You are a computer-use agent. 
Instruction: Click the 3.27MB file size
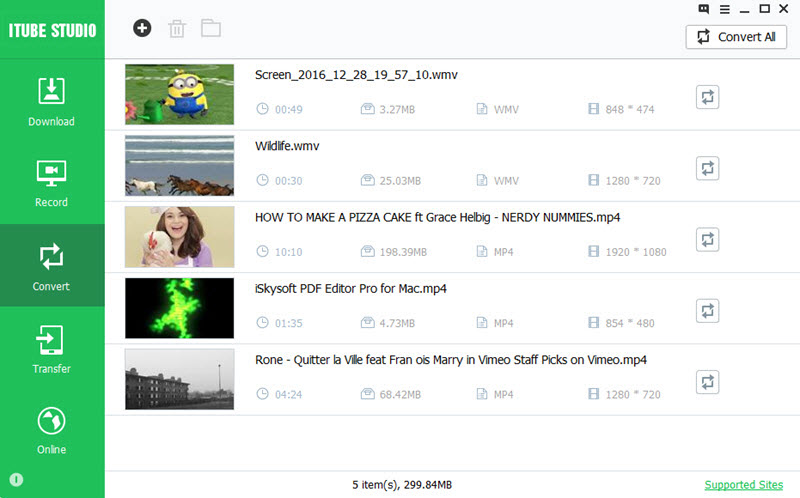tap(397, 109)
